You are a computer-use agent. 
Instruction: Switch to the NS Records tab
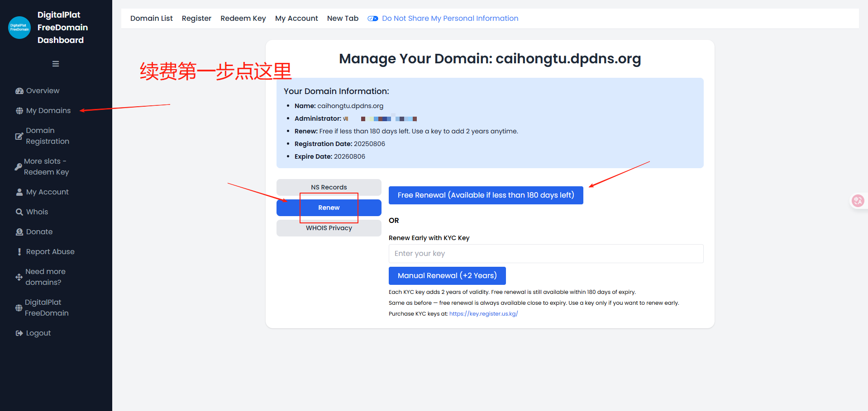[329, 187]
